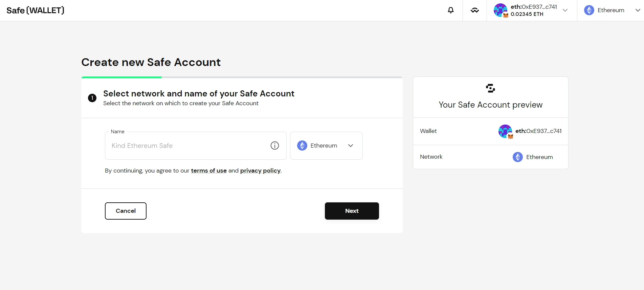Click the Safe{WALLET} logo
The image size is (644, 290).
35,10
